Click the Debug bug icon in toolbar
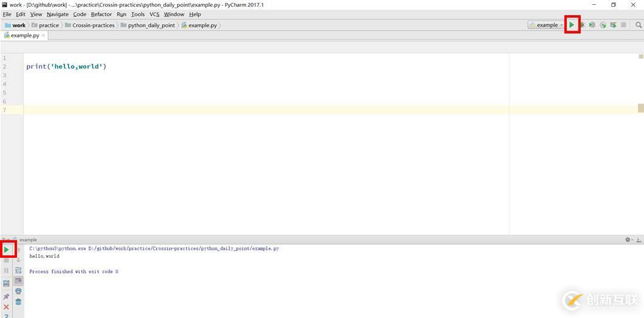Viewport: 644px width, 318px height. [x=582, y=25]
